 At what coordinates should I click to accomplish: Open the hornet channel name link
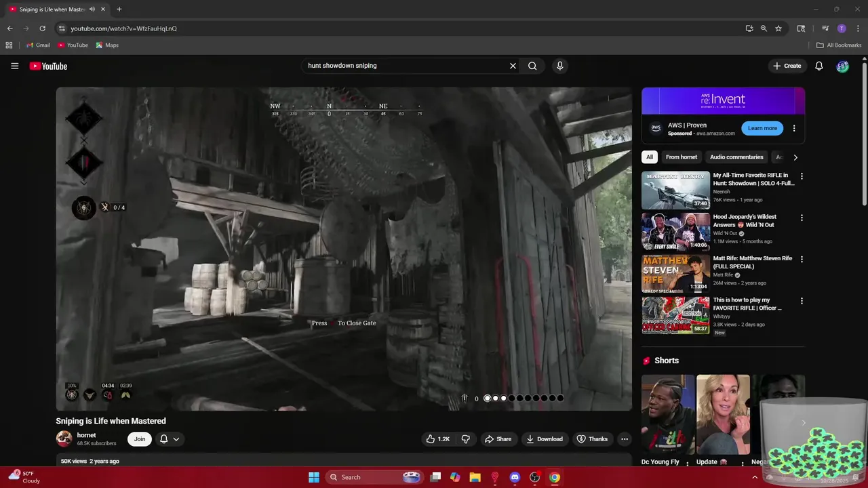point(86,435)
